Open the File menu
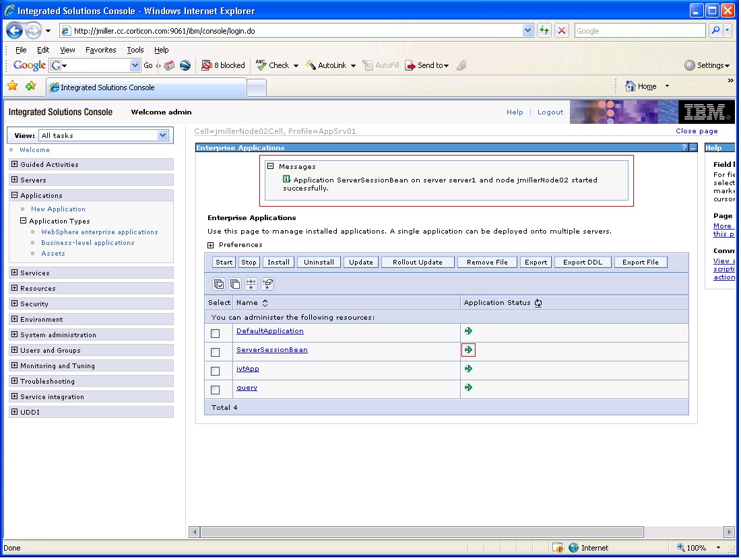 [21, 50]
